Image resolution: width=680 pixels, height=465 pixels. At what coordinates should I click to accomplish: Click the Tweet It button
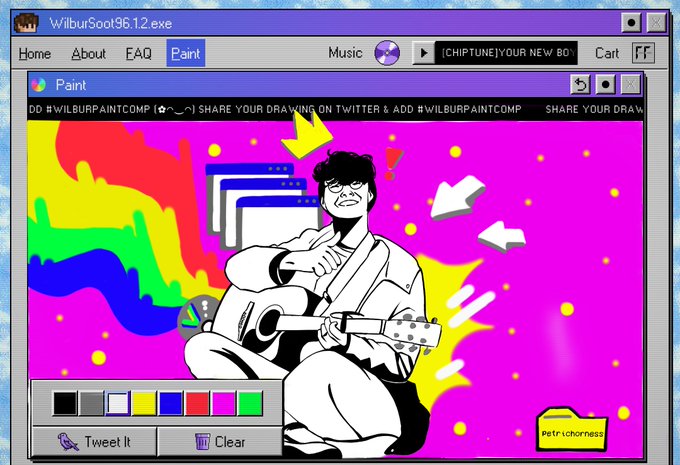94,442
